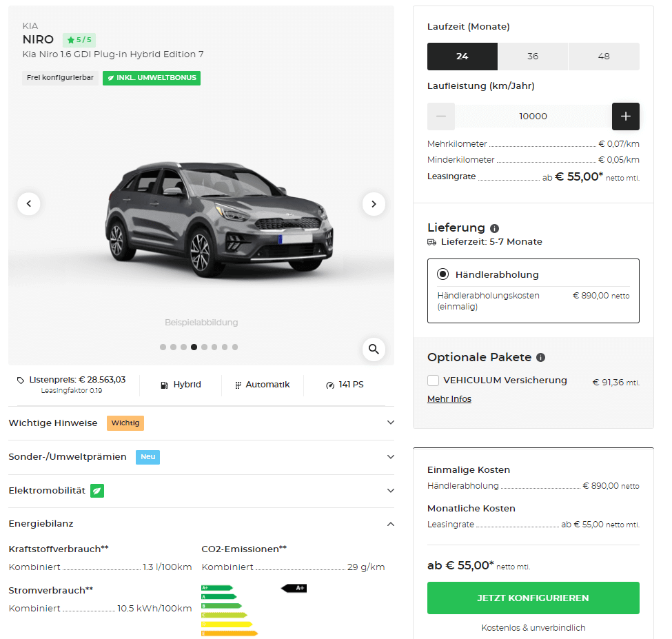Jump to the seventh gallery dot

(x=225, y=347)
